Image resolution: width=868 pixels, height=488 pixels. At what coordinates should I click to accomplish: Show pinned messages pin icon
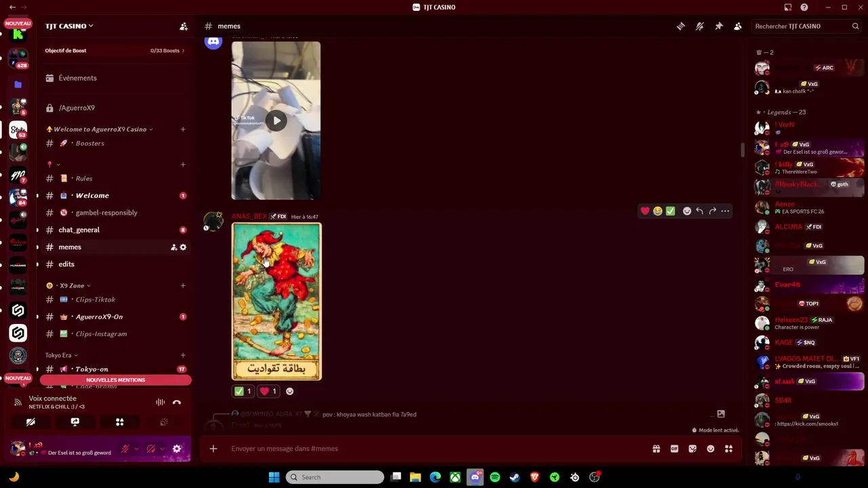pyautogui.click(x=719, y=26)
